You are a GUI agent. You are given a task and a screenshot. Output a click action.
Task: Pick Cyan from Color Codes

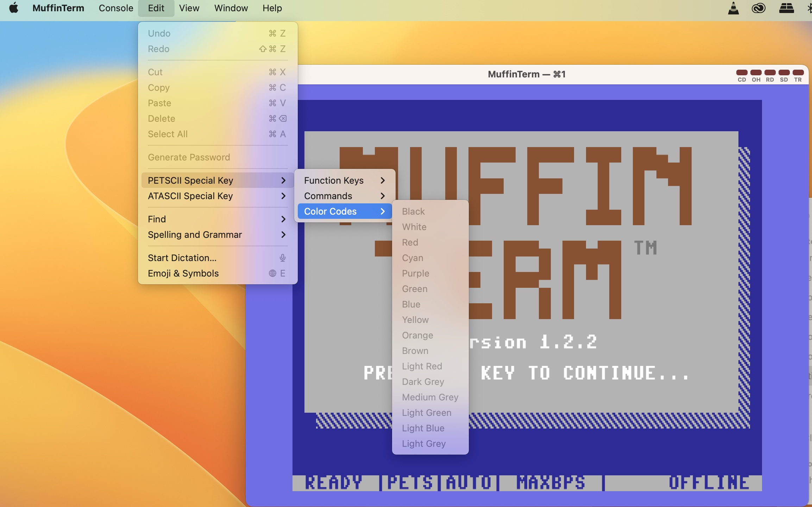point(430,258)
